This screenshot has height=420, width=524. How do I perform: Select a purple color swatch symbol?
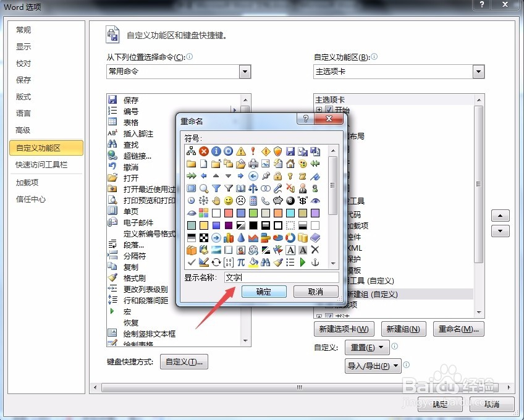[315, 212]
